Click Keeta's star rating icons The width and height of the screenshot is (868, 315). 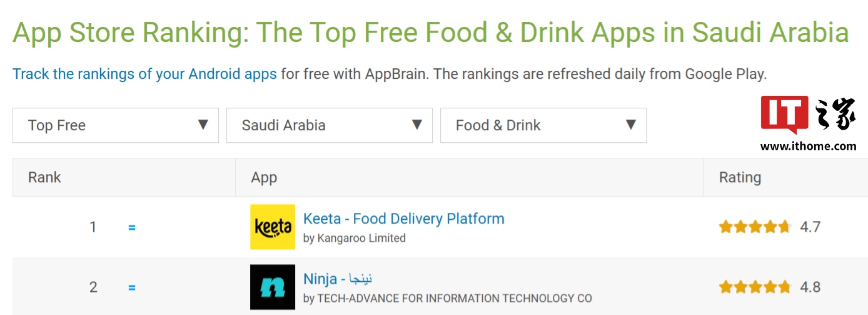pyautogui.click(x=755, y=227)
